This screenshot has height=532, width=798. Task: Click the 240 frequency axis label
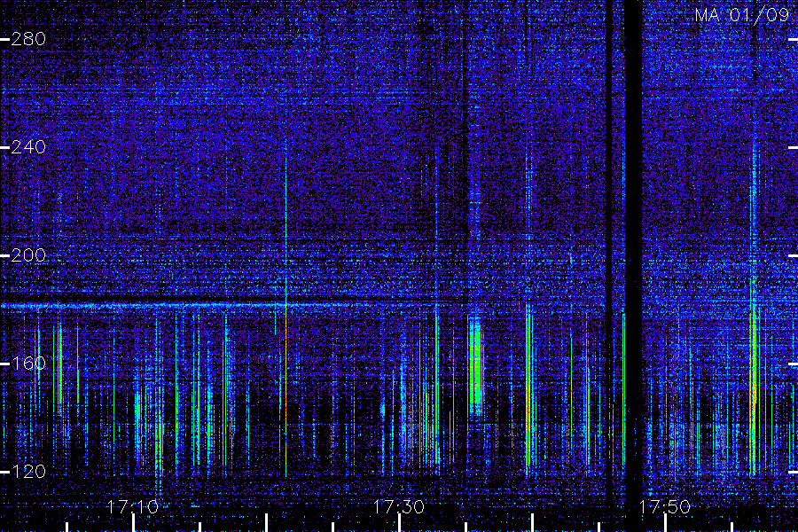[x=28, y=147]
